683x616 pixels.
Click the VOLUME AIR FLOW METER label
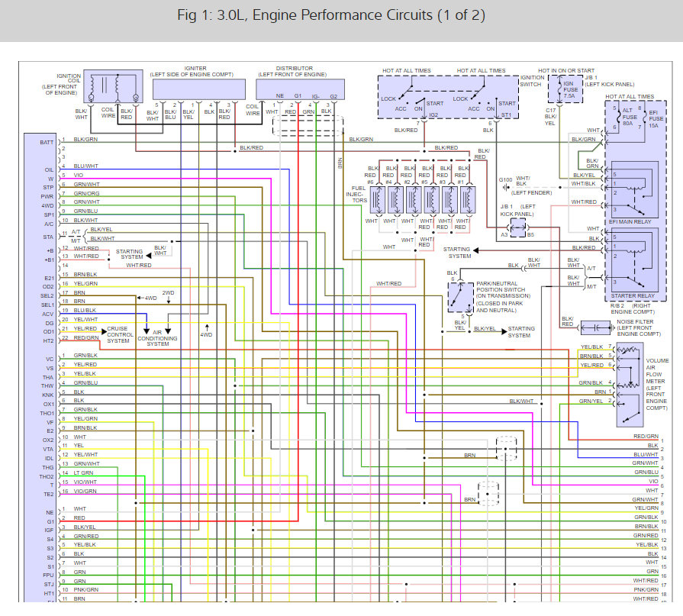(657, 371)
